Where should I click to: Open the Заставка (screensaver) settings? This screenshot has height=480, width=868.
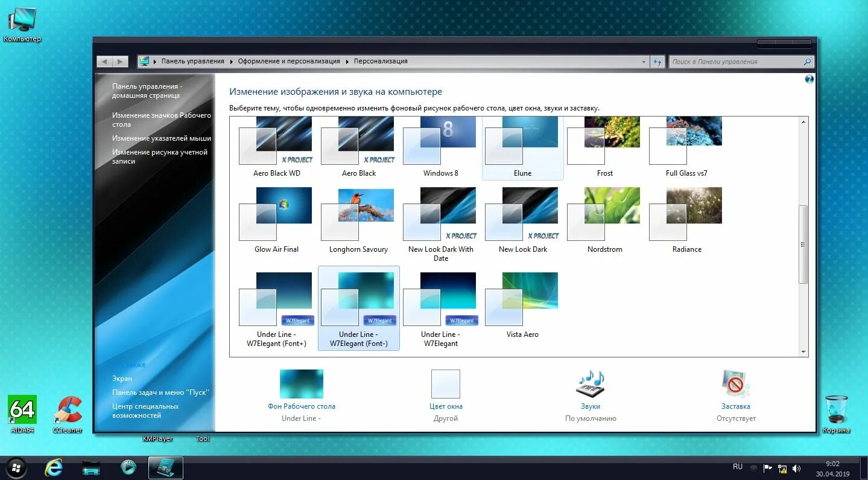coord(735,392)
